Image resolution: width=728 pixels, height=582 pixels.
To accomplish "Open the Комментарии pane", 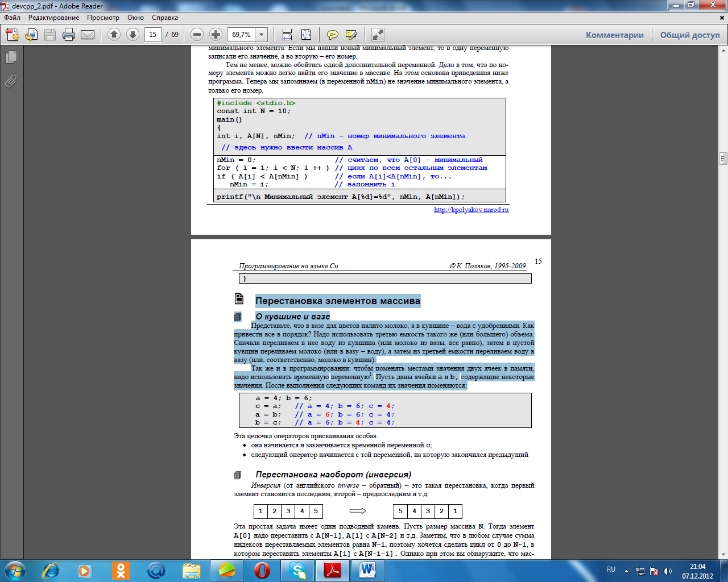I will (x=615, y=35).
